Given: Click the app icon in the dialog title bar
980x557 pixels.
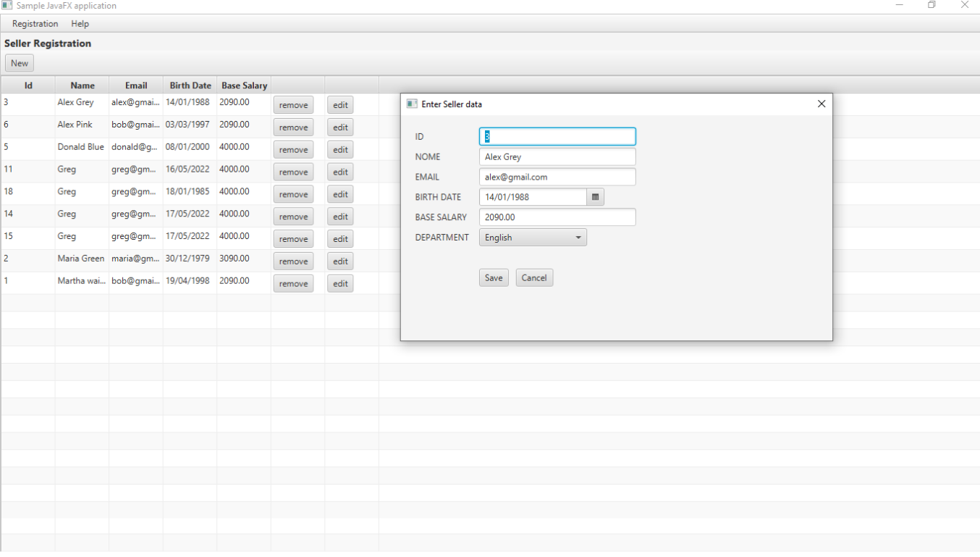Looking at the screenshot, I should pyautogui.click(x=411, y=104).
